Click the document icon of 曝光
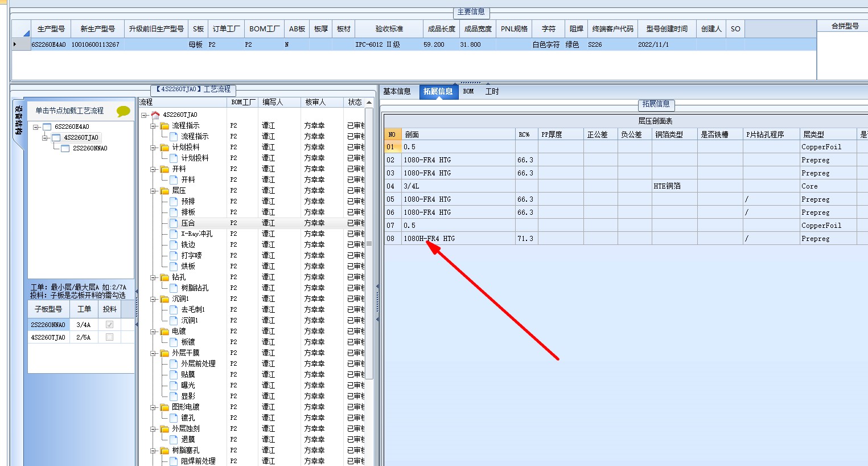Viewport: 868px width, 466px height. click(x=174, y=386)
